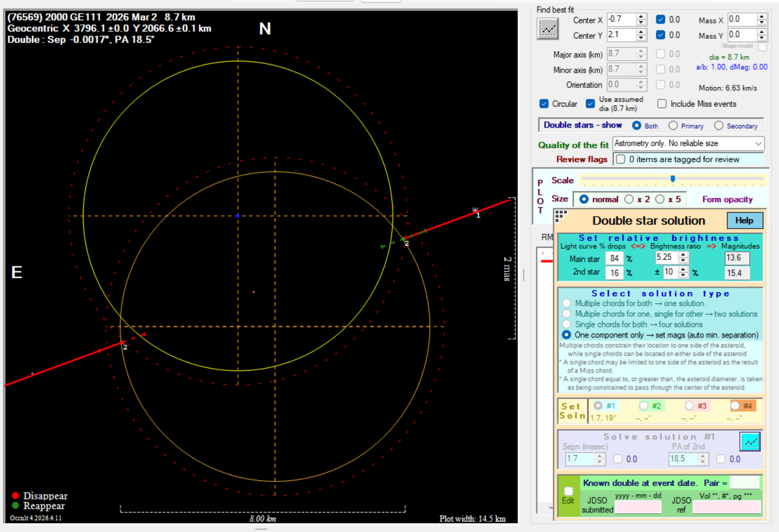Viewport: 779px width, 532px height.
Task: Select the One component only solution type
Action: 566,335
